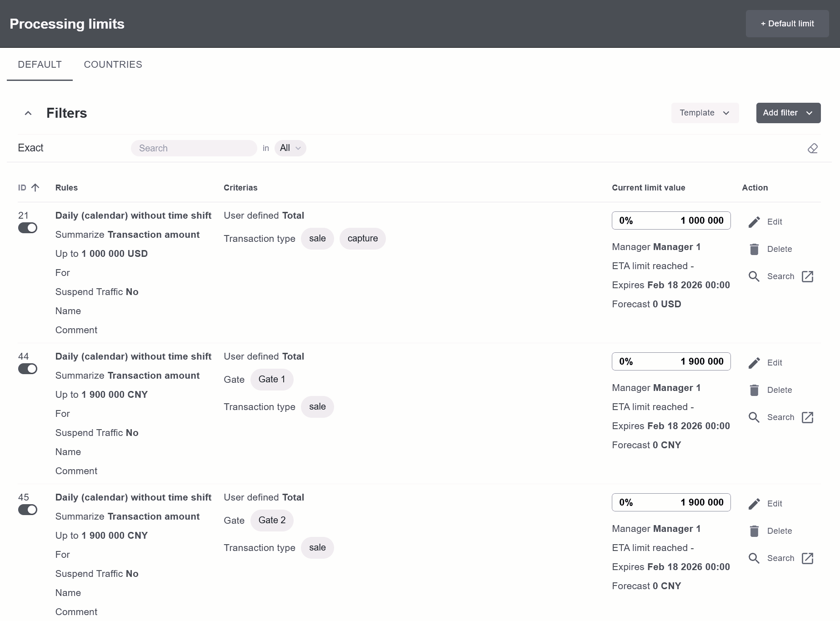Open limit 21 search in new window icon
The image size is (840, 621).
click(x=807, y=276)
